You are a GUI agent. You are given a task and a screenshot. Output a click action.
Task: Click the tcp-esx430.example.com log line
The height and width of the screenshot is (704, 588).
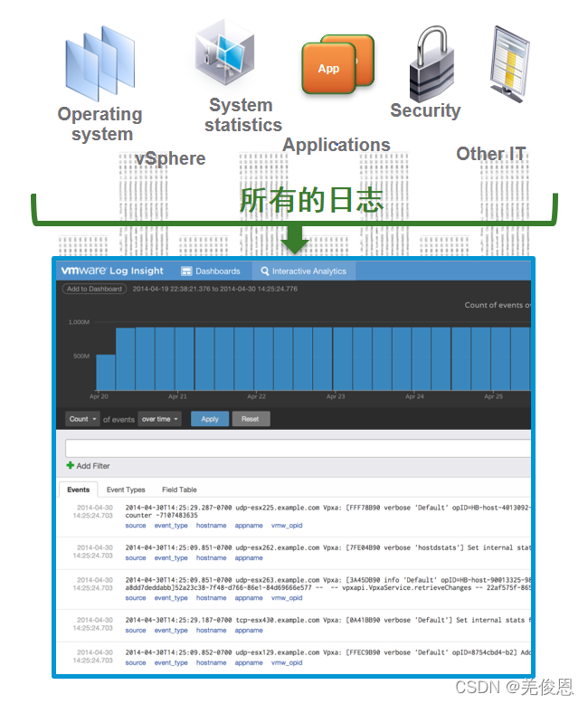click(x=327, y=620)
